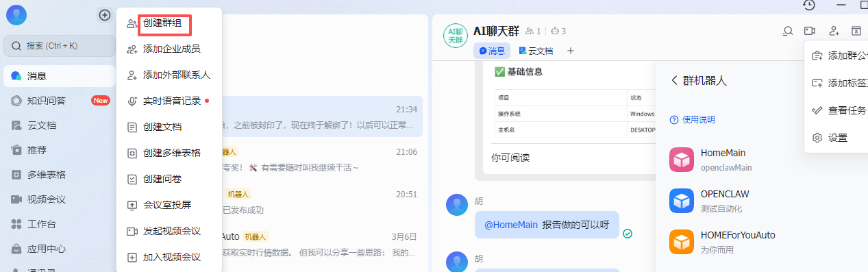Open 应用中心 in the sidebar

60,249
